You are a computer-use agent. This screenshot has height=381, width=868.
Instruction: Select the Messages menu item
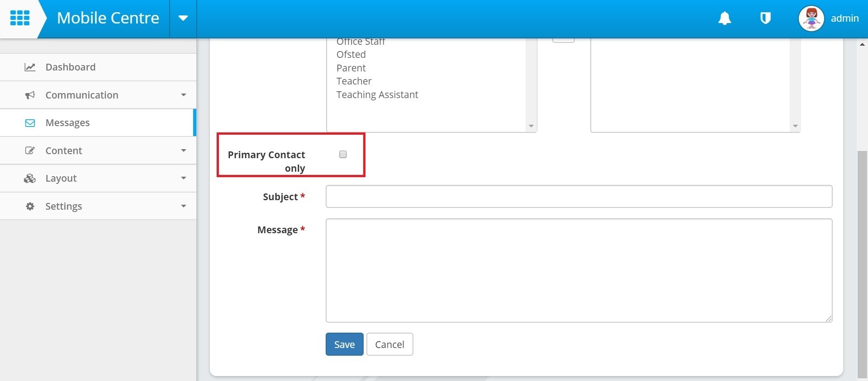[98, 123]
